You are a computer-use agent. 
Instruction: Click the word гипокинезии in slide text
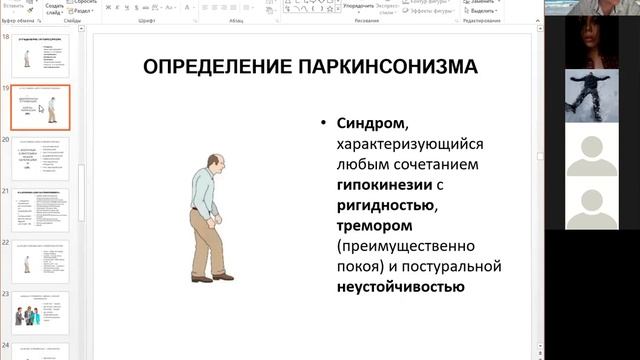tap(384, 185)
